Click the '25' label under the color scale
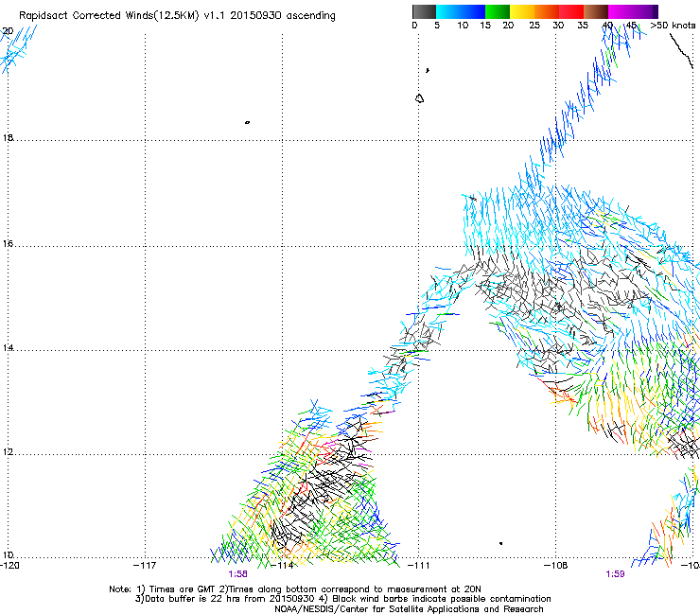Viewport: 700px width, 615px height. [x=534, y=26]
